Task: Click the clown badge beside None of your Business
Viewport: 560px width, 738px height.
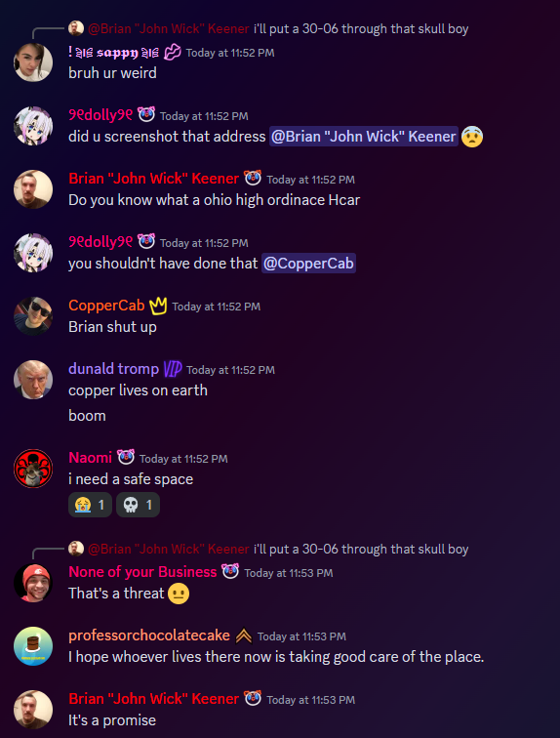Action: [230, 571]
